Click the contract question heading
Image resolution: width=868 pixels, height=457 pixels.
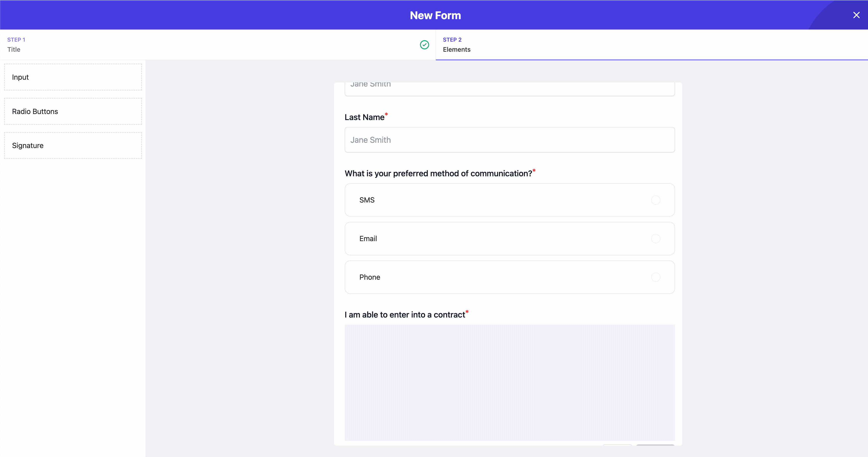coord(405,314)
